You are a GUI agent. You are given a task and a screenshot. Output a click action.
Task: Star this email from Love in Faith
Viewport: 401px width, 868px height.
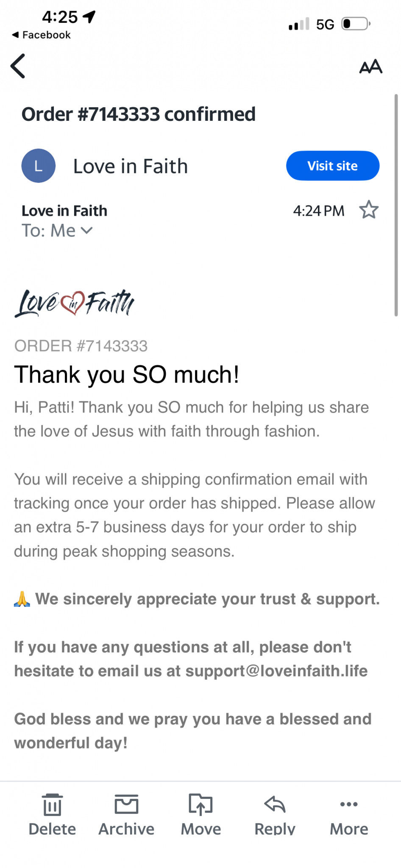[x=368, y=210]
